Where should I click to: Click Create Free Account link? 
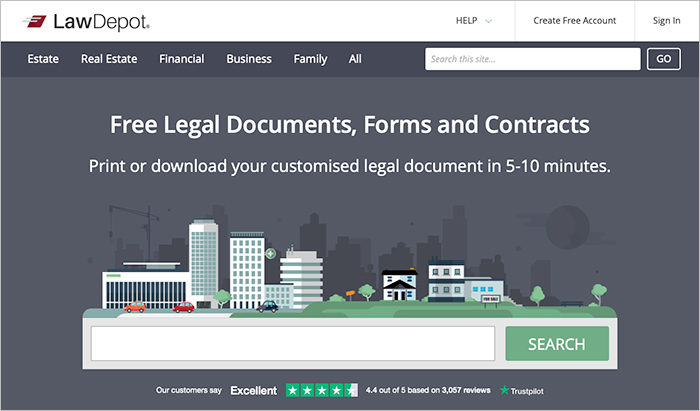click(574, 21)
